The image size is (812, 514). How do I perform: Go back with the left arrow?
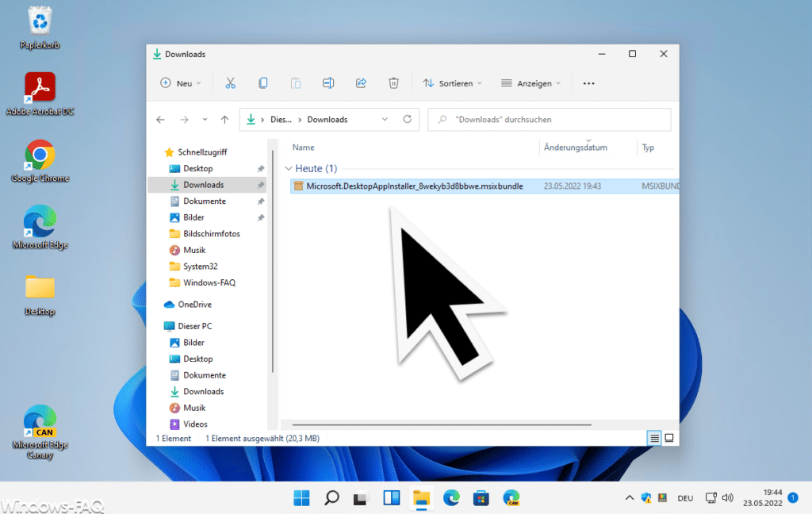tap(160, 120)
